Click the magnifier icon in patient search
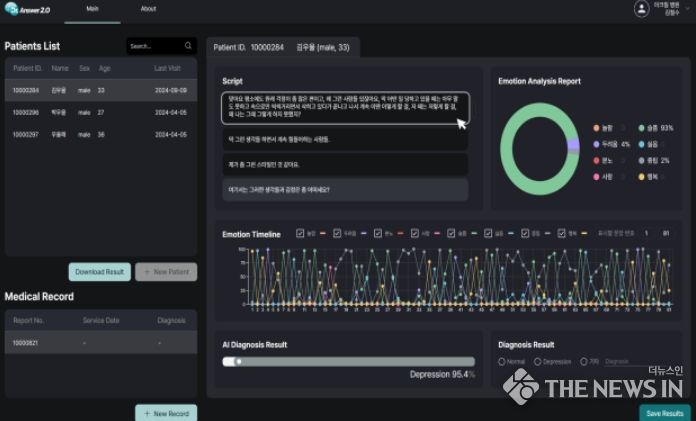The image size is (696, 421). (x=188, y=46)
